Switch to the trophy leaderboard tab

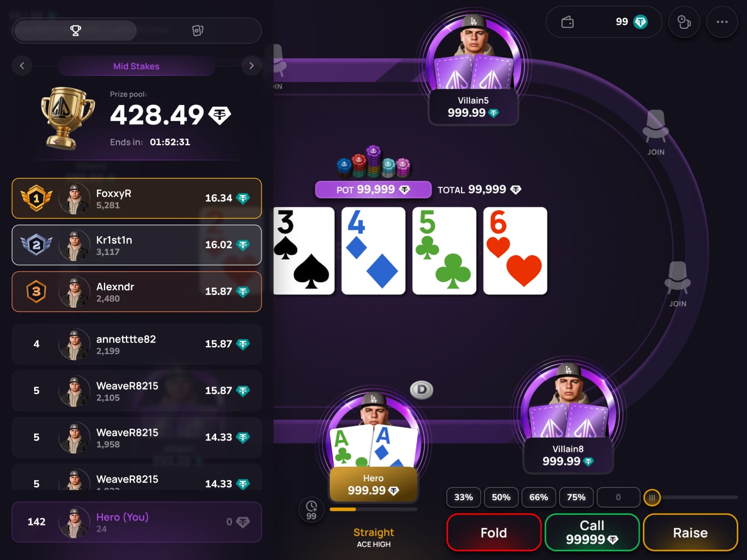tap(75, 30)
